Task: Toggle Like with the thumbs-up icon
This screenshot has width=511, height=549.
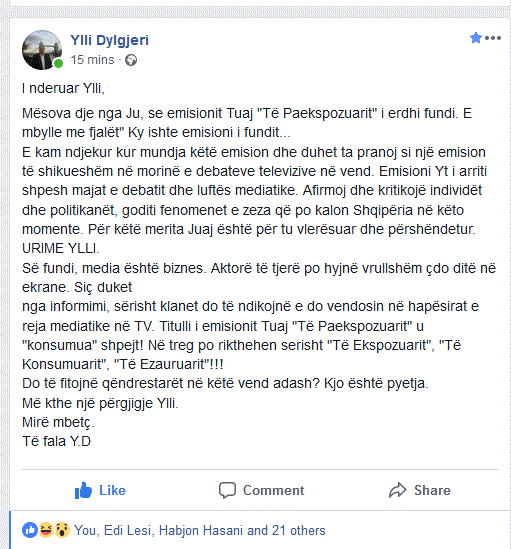Action: (x=83, y=490)
